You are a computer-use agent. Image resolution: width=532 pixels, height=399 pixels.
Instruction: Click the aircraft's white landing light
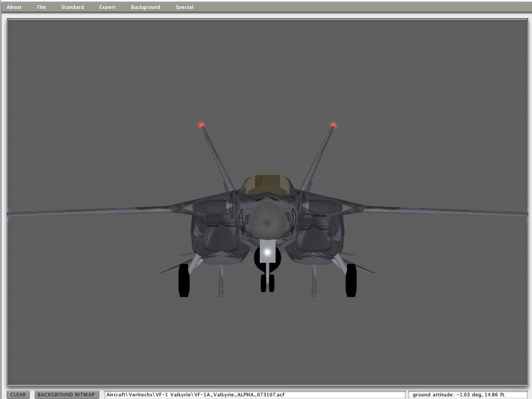pyautogui.click(x=268, y=252)
